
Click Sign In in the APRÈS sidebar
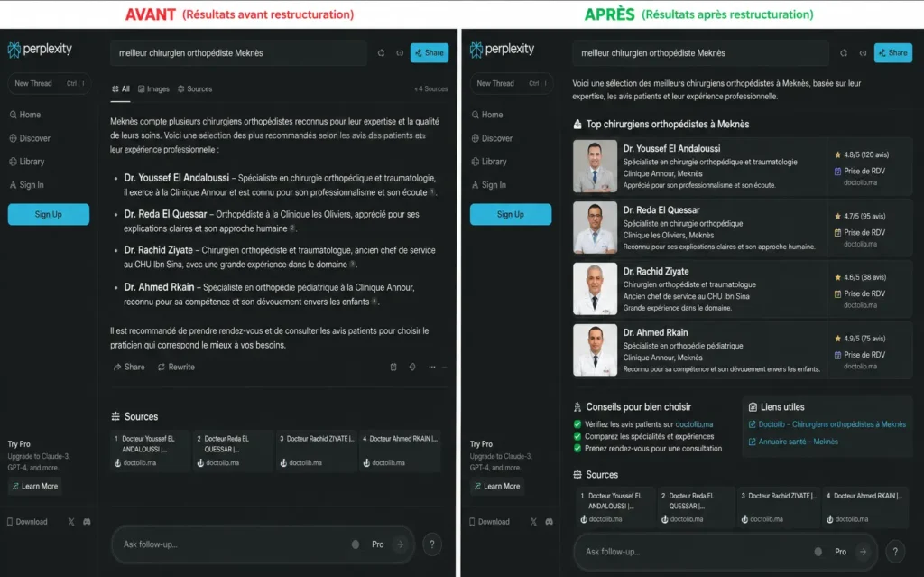pyautogui.click(x=488, y=185)
